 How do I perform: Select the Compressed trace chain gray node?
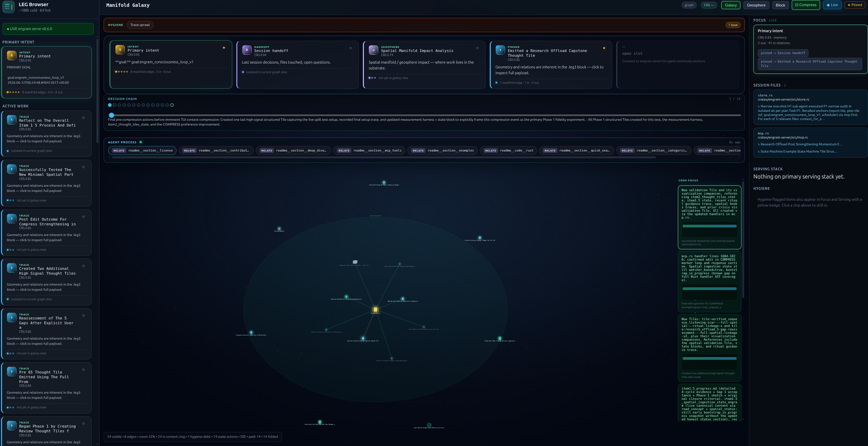tap(355, 262)
